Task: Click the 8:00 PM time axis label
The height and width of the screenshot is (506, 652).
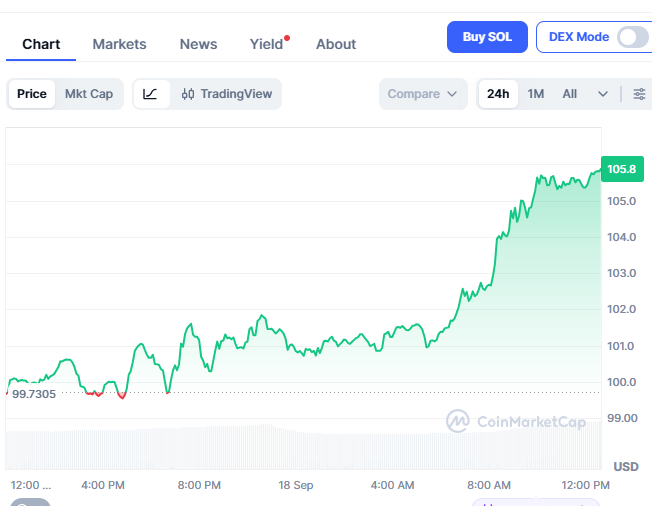Action: click(199, 485)
